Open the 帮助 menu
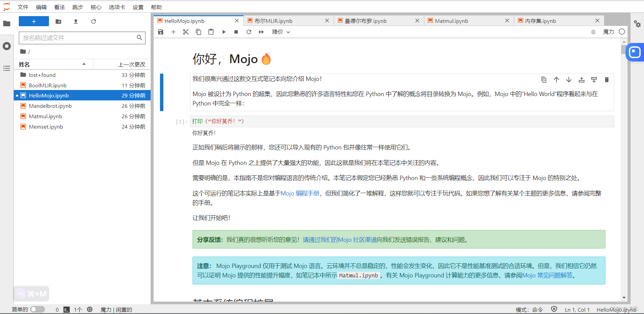Screen dimensions: 644x314 click(x=156, y=7)
